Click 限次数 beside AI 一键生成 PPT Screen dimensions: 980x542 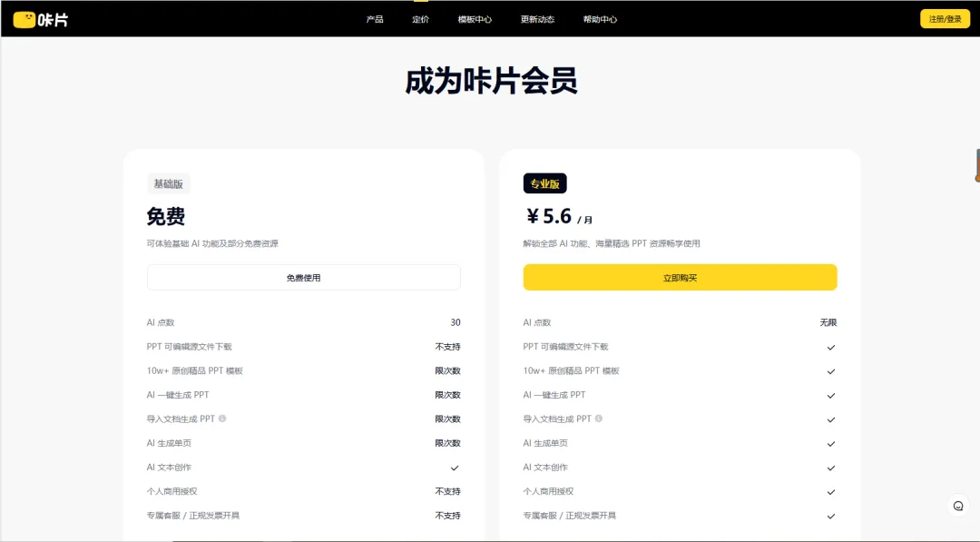pyautogui.click(x=448, y=395)
